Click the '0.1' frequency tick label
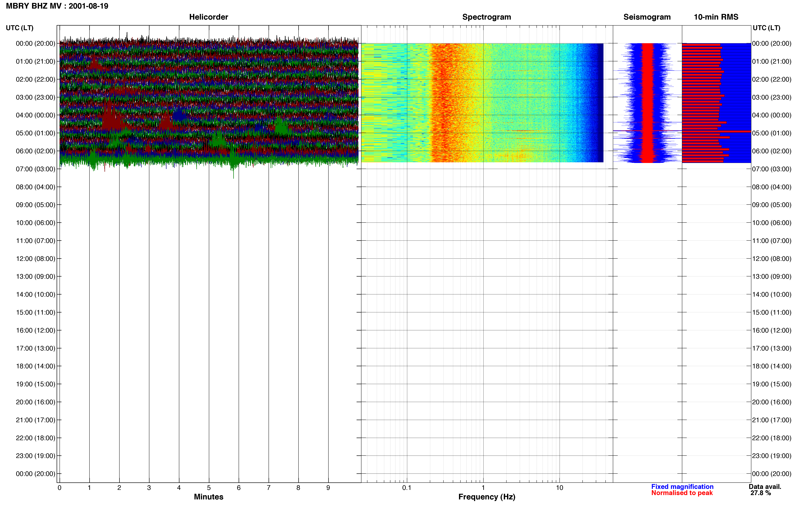The height and width of the screenshot is (508, 812). [x=407, y=487]
